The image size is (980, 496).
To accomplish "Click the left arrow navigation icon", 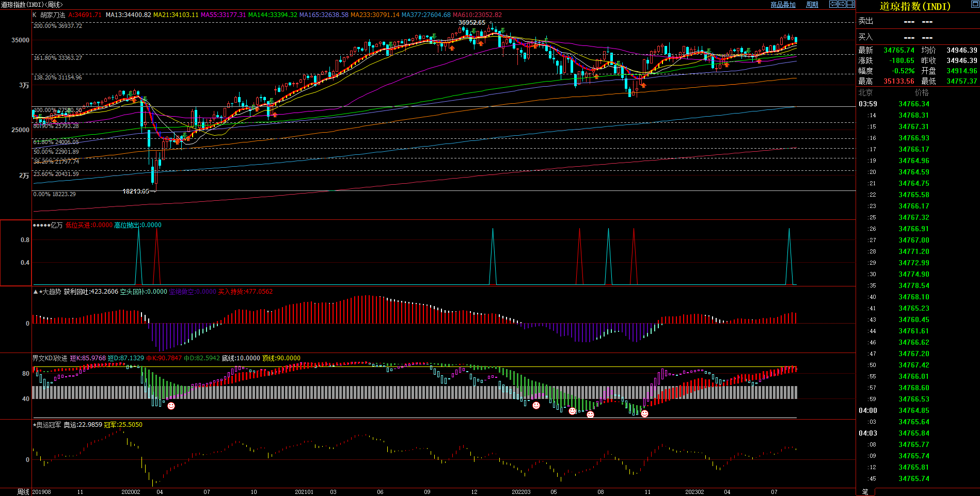I will pyautogui.click(x=833, y=4).
